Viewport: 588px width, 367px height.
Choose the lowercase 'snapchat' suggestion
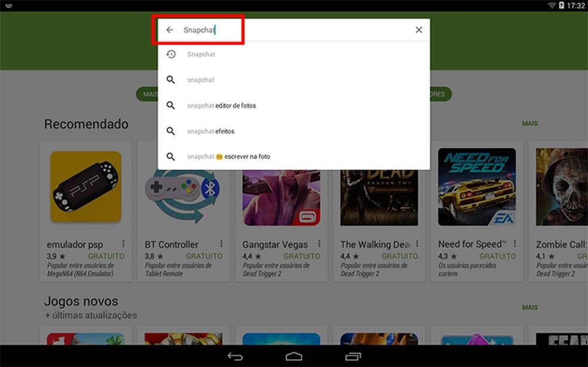[x=293, y=80]
